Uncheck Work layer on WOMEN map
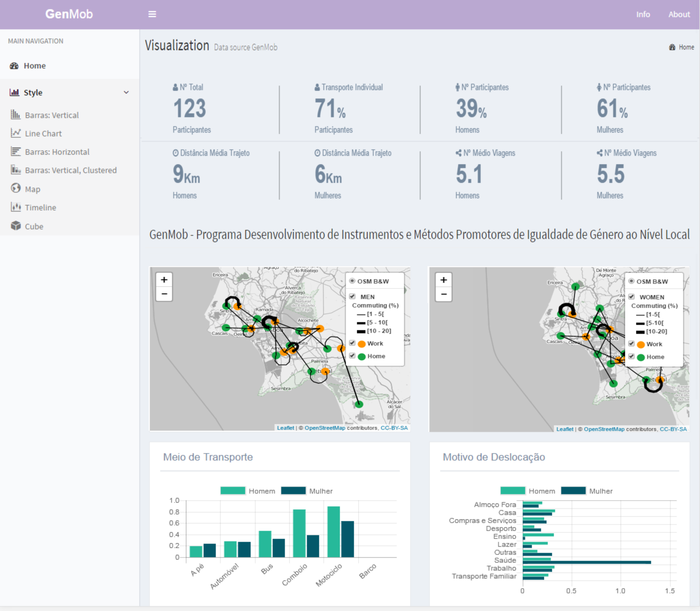Screen dimensions: 700x611 (x=632, y=344)
